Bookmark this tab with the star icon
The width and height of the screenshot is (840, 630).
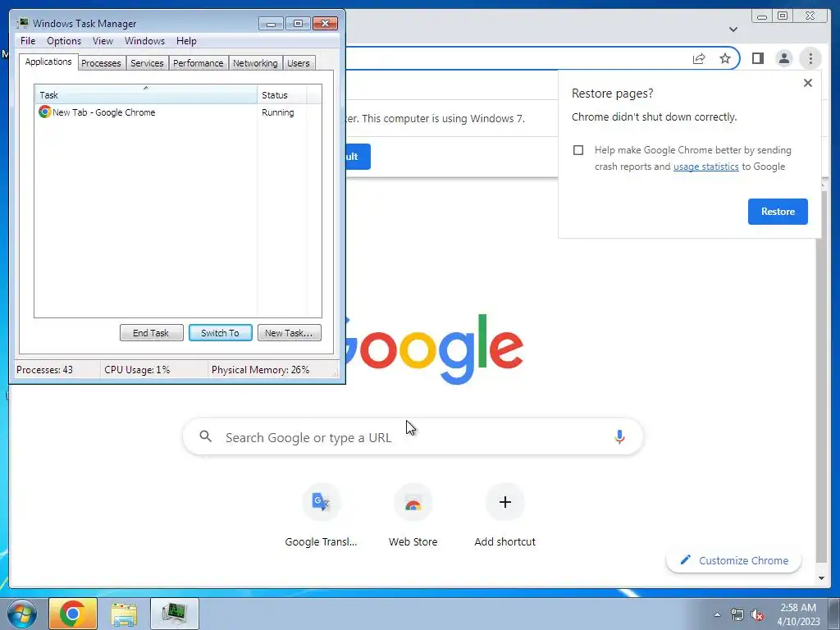click(725, 58)
